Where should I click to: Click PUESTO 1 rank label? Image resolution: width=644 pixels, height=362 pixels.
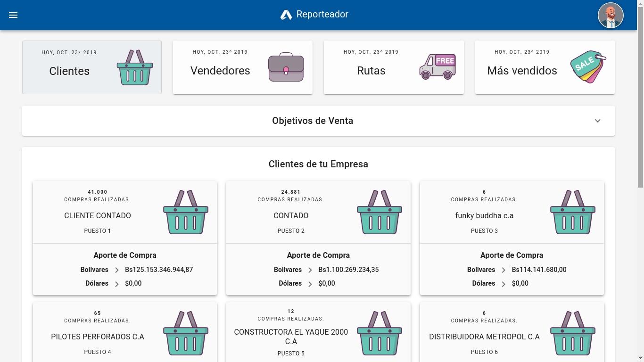[x=98, y=231]
